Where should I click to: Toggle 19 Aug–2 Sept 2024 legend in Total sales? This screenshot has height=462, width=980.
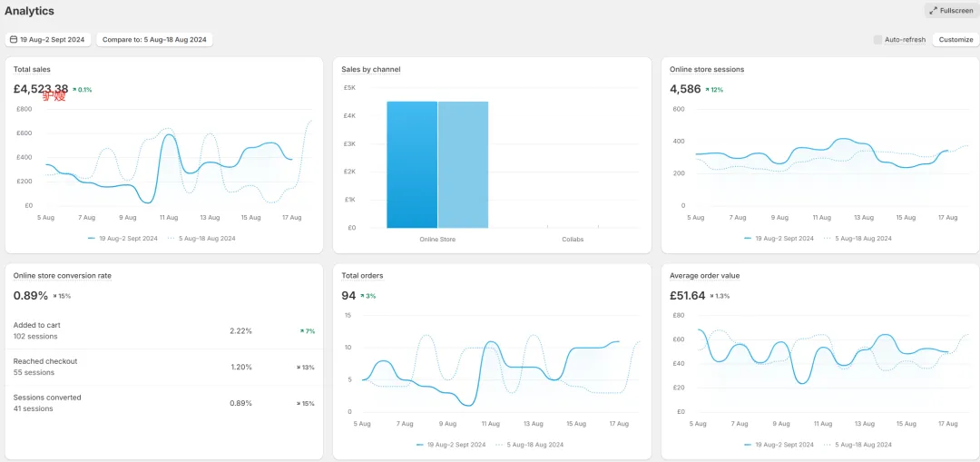pos(122,238)
